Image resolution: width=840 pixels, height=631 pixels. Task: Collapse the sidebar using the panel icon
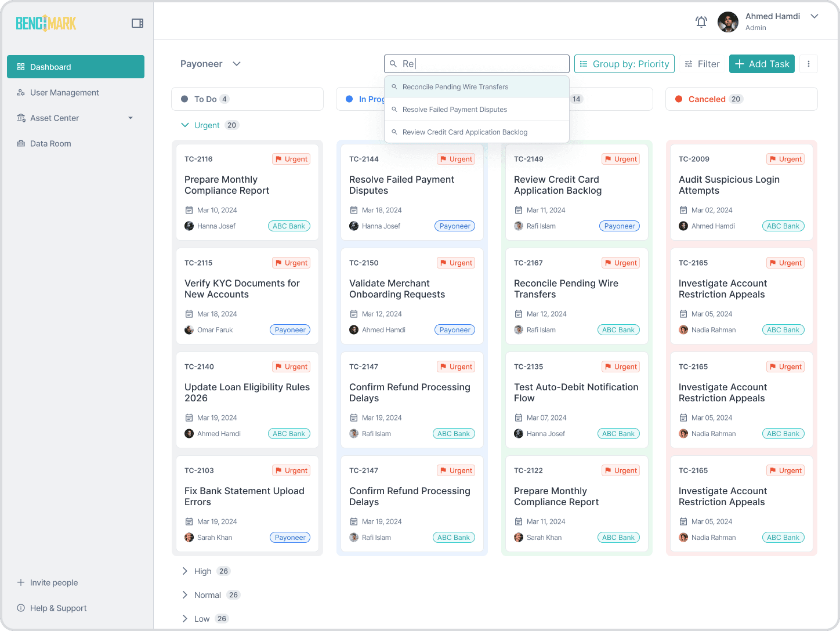(x=137, y=23)
